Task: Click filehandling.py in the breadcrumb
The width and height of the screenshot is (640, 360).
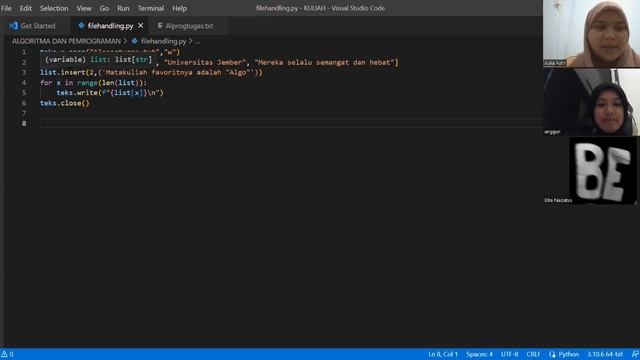Action: pos(163,41)
